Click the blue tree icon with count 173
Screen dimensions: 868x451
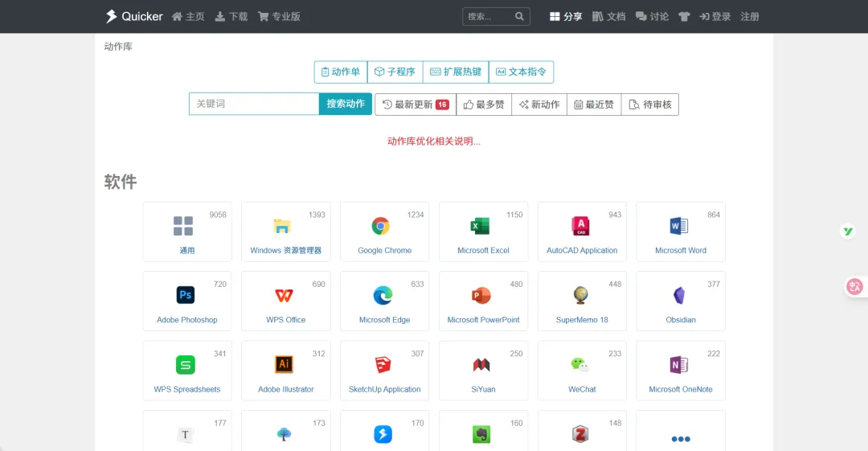[x=284, y=434]
